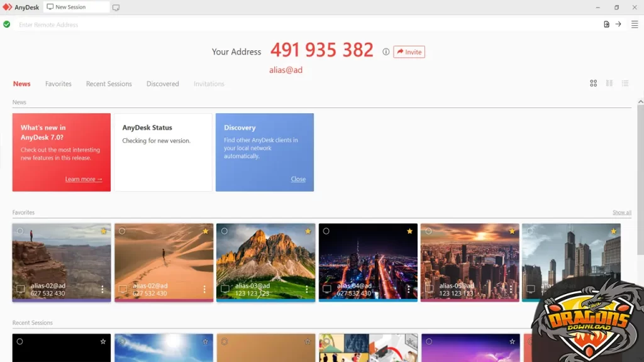Screen dimensions: 644x362
Task: Switch to list view icon
Action: point(625,83)
